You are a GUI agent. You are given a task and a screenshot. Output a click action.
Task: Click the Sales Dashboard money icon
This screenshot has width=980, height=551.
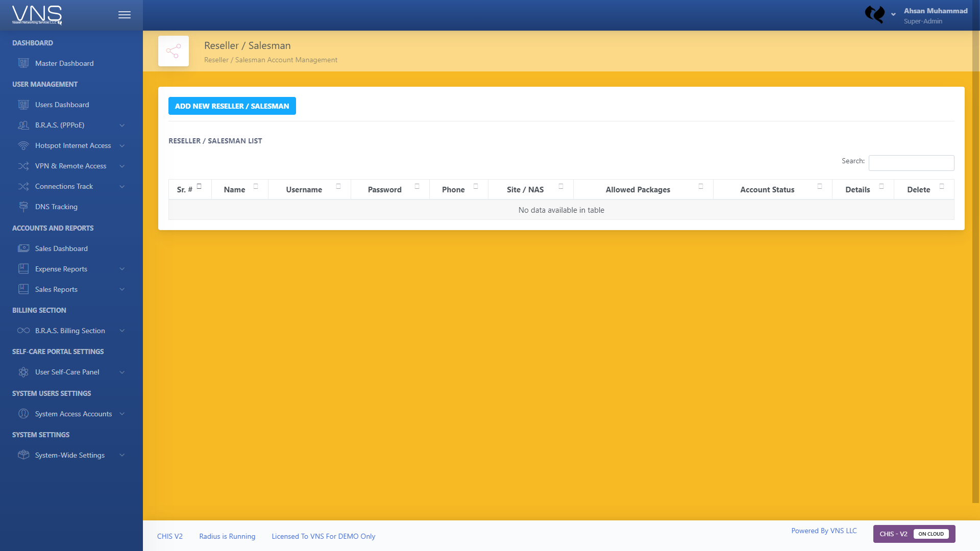23,248
